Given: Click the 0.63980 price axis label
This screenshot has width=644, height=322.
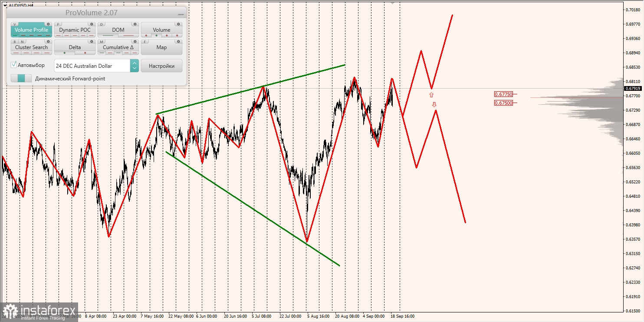Looking at the screenshot, I should click(x=634, y=225).
